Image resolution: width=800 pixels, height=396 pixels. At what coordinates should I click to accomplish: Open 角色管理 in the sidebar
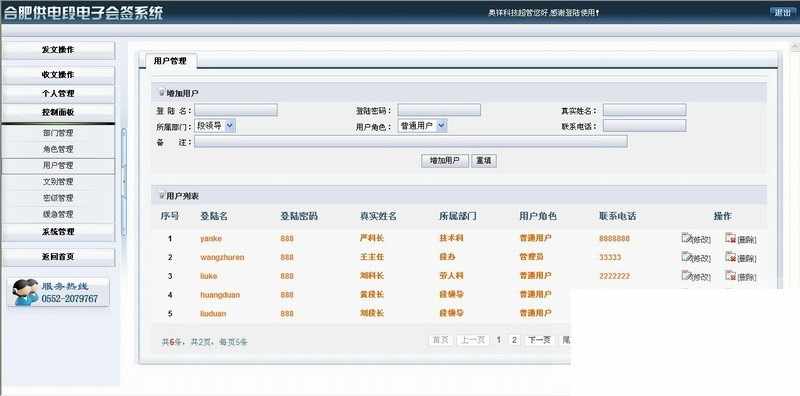click(58, 149)
